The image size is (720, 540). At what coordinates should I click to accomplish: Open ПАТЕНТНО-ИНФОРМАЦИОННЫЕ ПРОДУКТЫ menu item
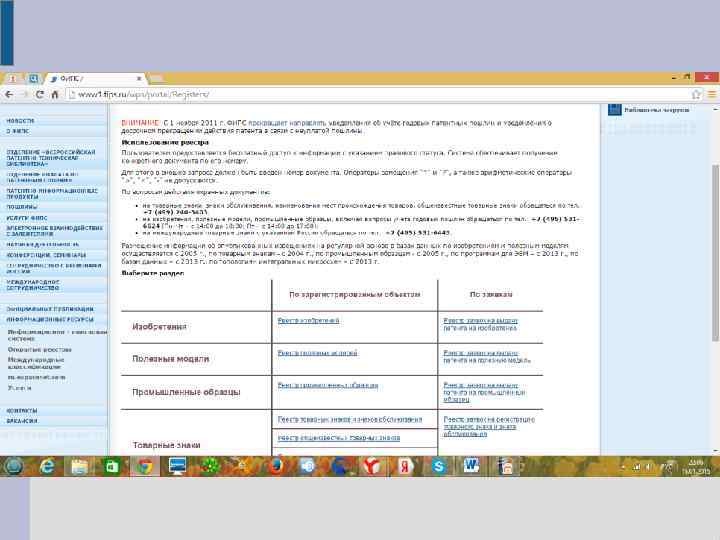[x=52, y=193]
